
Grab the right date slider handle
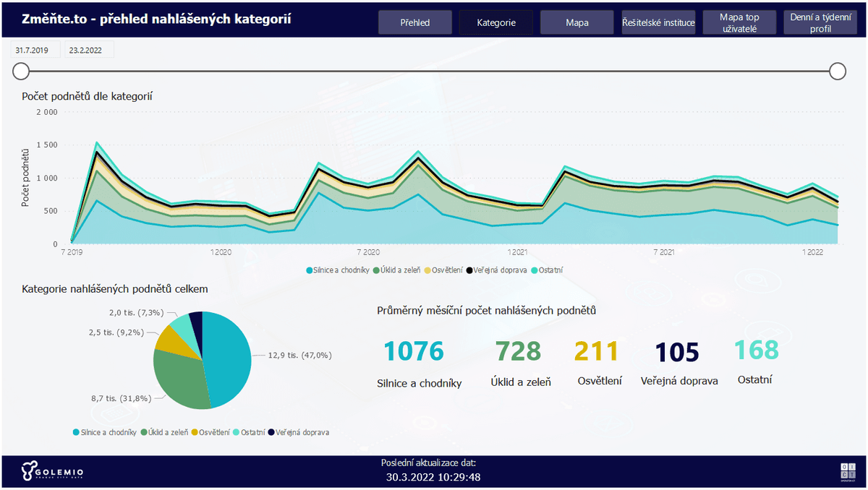(x=838, y=71)
